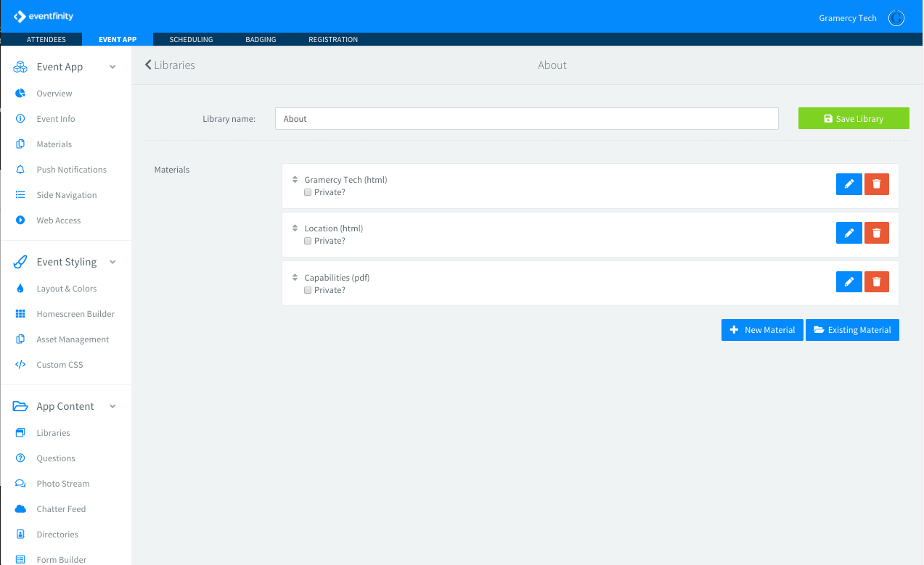Viewport: 924px width, 565px height.
Task: Click the Push Notifications bell icon
Action: tap(20, 170)
